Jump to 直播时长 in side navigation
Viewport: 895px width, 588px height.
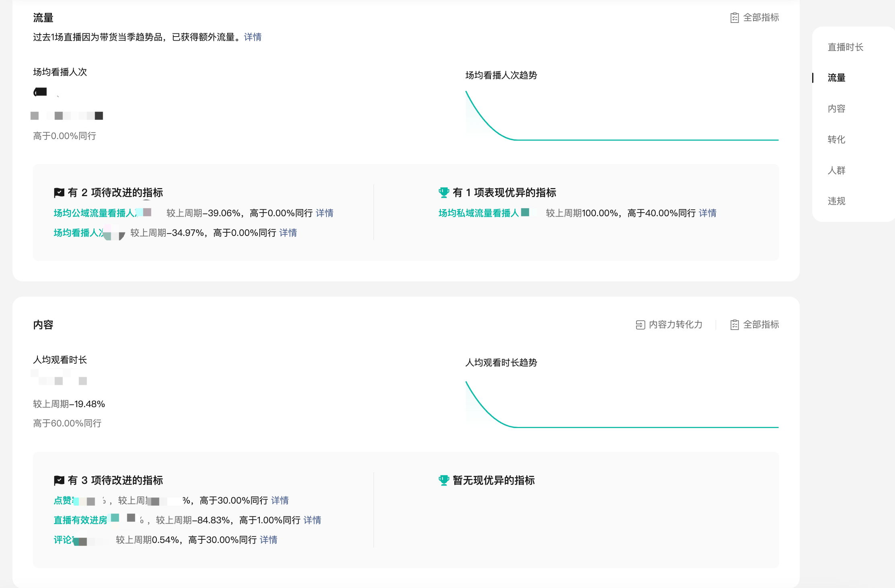click(845, 47)
